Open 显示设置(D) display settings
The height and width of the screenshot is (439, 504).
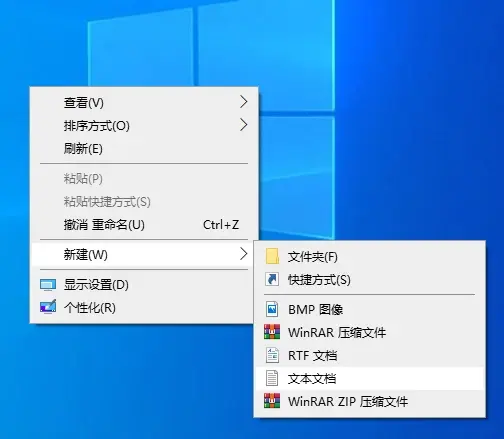click(144, 285)
